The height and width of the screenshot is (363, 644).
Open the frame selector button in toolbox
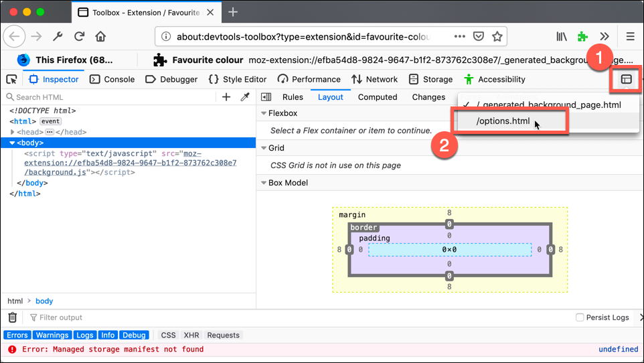pyautogui.click(x=627, y=79)
